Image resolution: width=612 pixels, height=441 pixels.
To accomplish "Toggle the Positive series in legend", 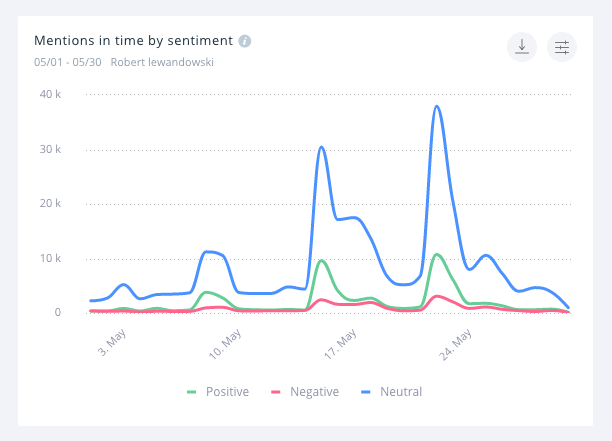I will [x=225, y=392].
